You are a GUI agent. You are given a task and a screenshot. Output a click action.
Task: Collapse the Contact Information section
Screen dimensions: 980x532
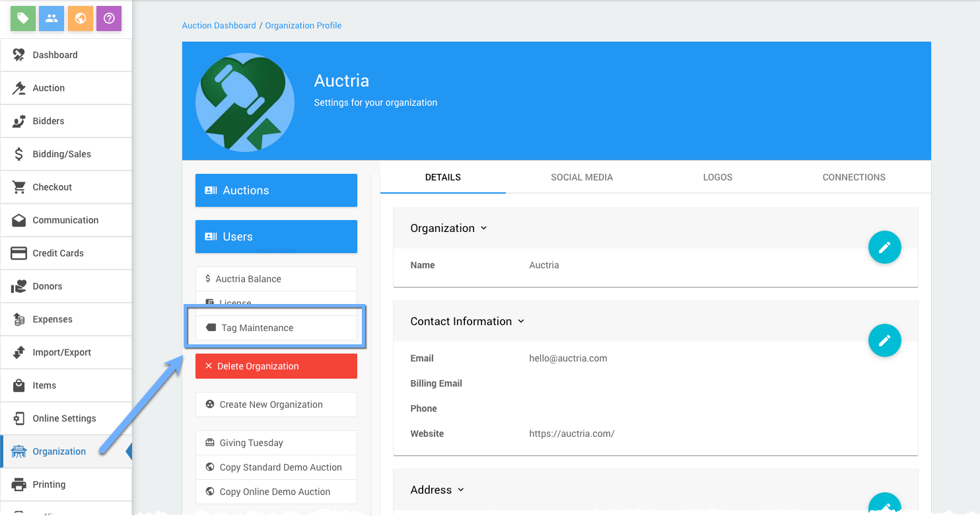(x=520, y=321)
